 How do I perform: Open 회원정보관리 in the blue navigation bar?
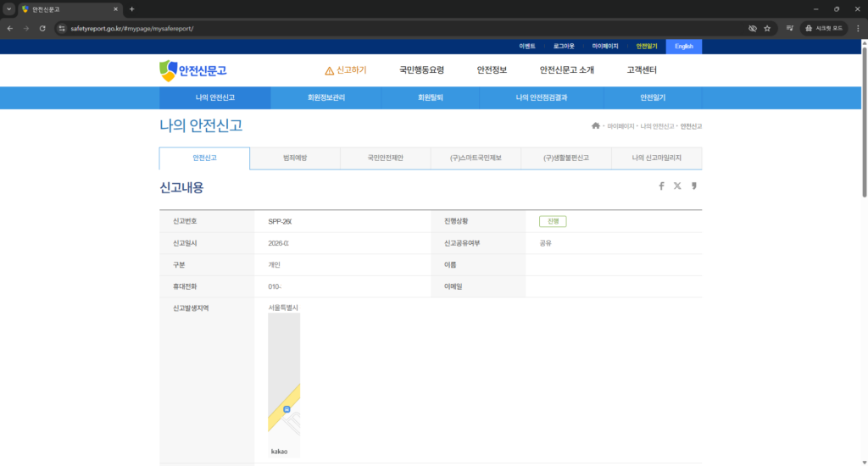326,98
